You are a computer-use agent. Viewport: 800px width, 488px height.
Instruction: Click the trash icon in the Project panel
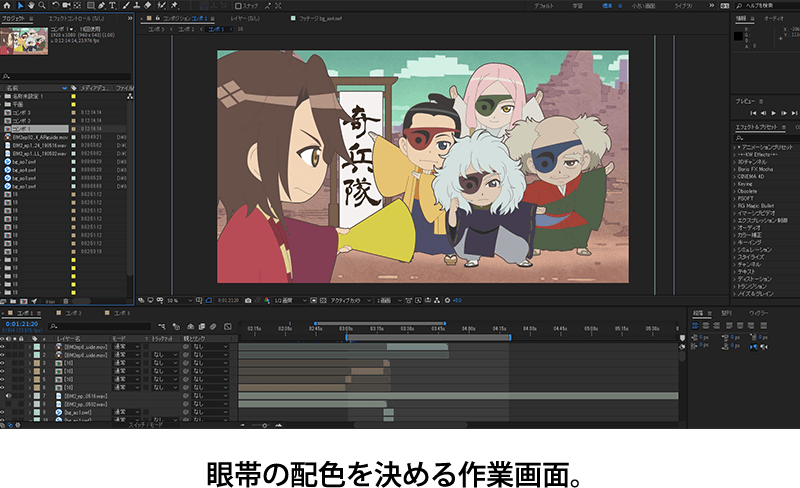tap(65, 301)
